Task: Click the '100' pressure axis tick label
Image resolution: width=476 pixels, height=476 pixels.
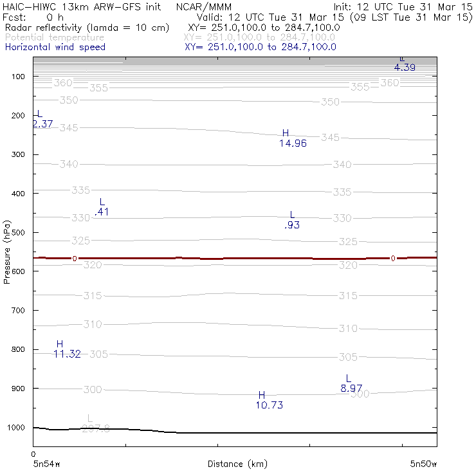Action: pyautogui.click(x=18, y=77)
